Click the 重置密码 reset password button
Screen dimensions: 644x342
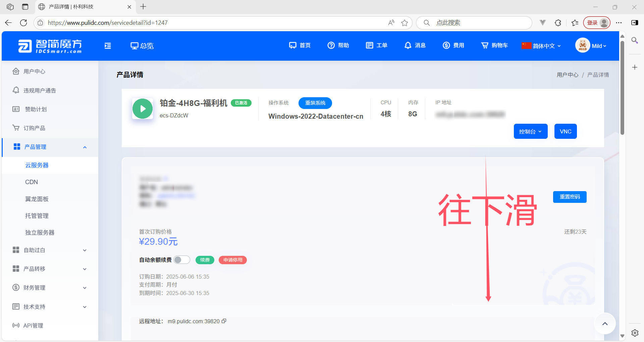click(570, 197)
